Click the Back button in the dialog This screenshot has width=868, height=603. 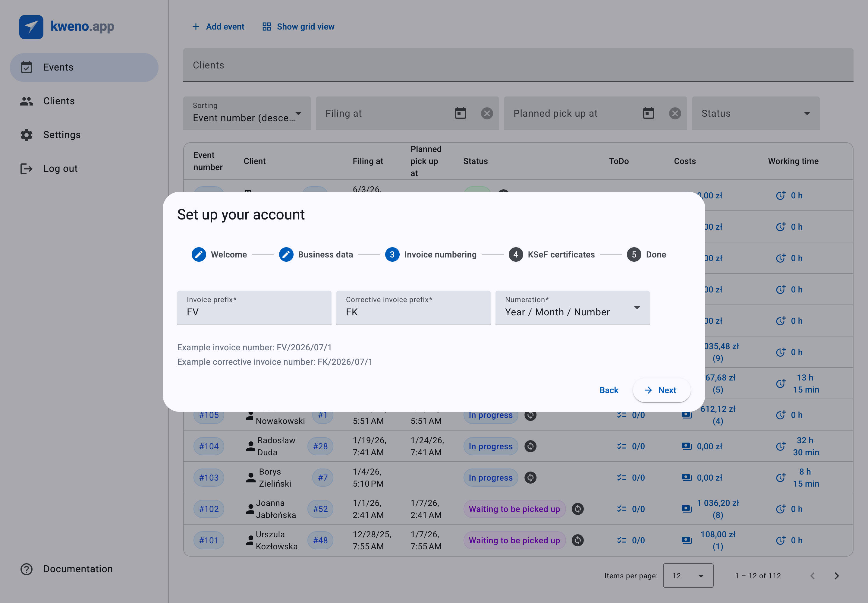pos(609,390)
